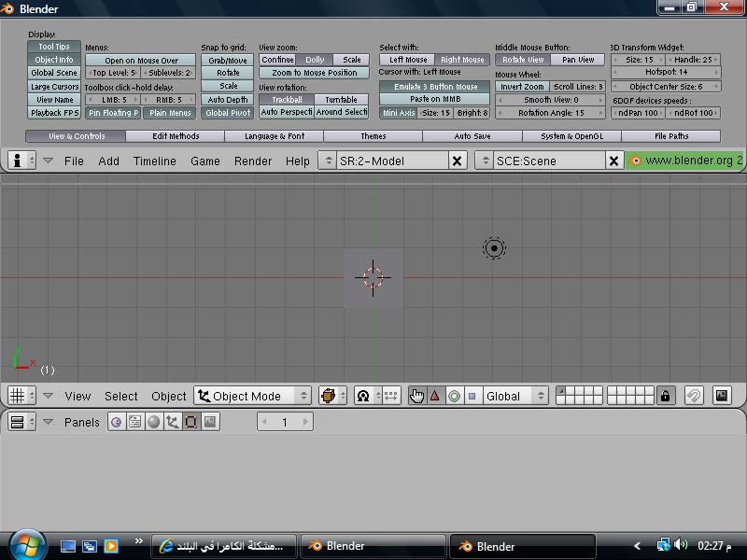
Task: Click the disabled snap magnet icon
Action: click(x=694, y=396)
